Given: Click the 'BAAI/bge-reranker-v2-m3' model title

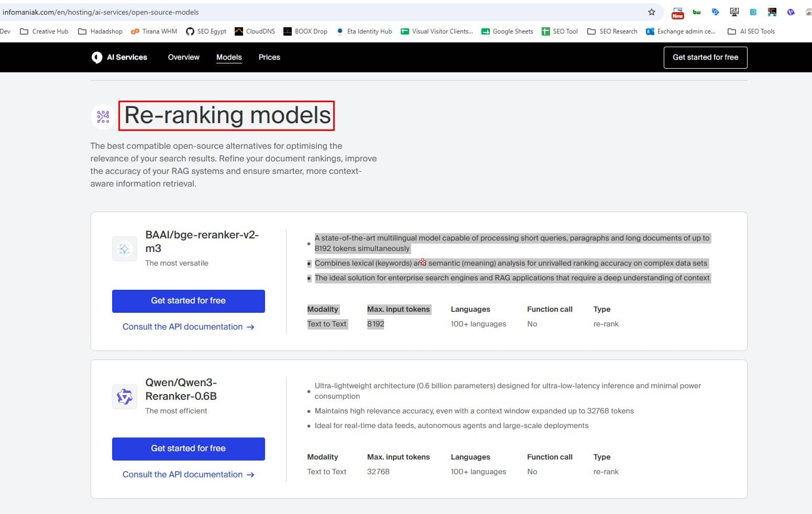Looking at the screenshot, I should [x=202, y=242].
